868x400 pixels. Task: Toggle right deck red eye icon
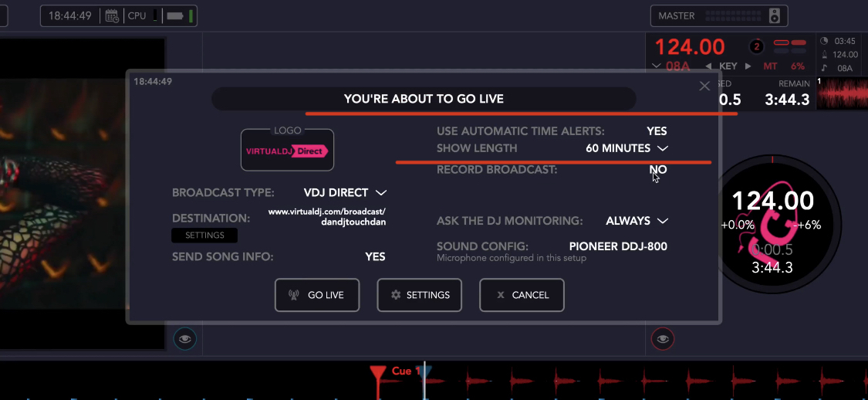[x=663, y=338]
